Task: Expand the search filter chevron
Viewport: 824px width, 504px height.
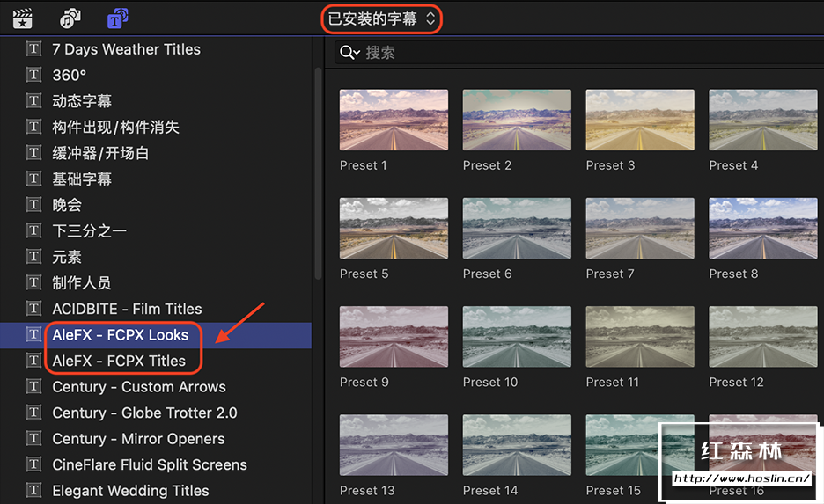Action: click(357, 54)
